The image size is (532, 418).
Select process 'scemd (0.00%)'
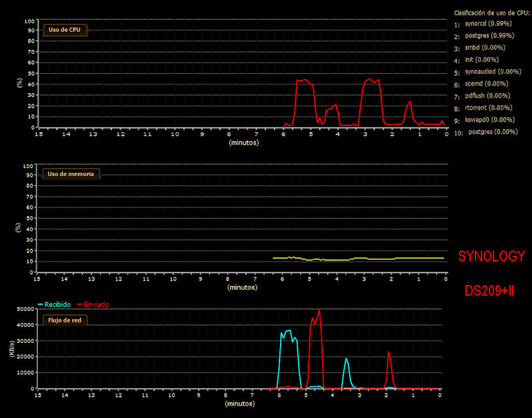coord(487,84)
